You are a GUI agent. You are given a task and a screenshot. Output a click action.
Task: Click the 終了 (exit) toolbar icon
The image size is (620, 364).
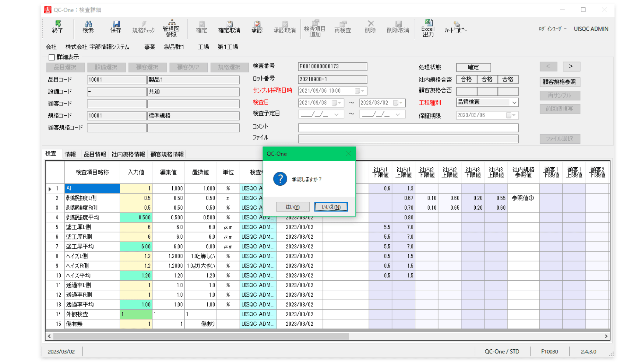(57, 26)
